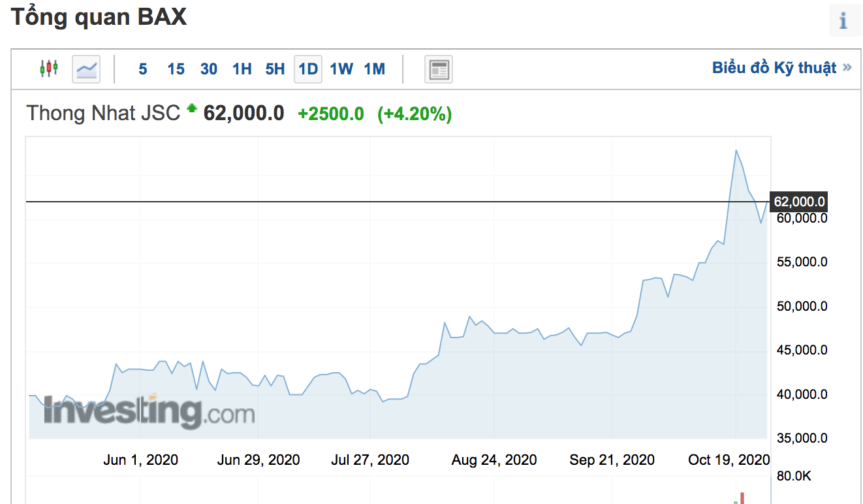The image size is (863, 504).
Task: Switch to the 1M monthly timeframe
Action: pyautogui.click(x=375, y=69)
